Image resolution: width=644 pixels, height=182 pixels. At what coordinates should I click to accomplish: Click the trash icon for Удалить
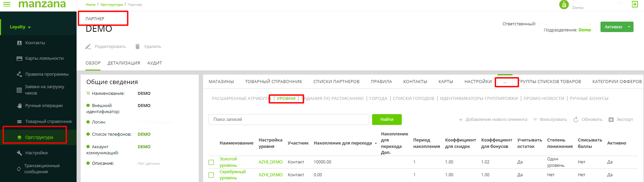(x=137, y=47)
